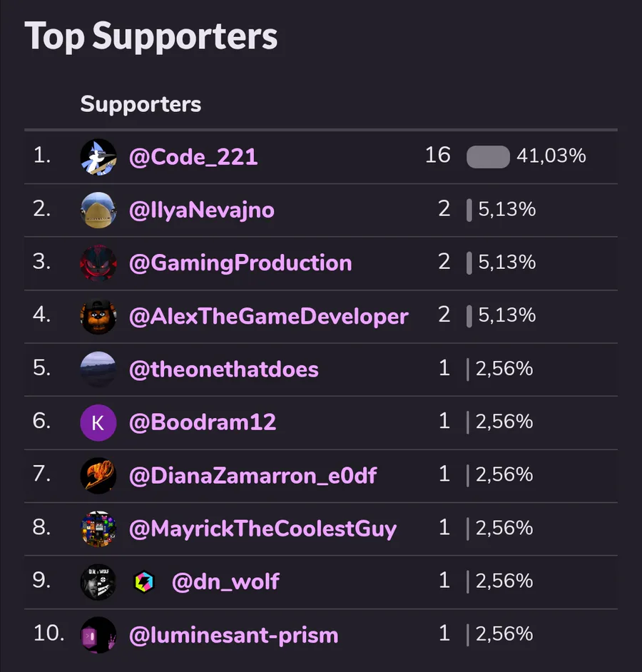Open the @theonethatdoes link
This screenshot has width=642, height=672.
point(223,369)
